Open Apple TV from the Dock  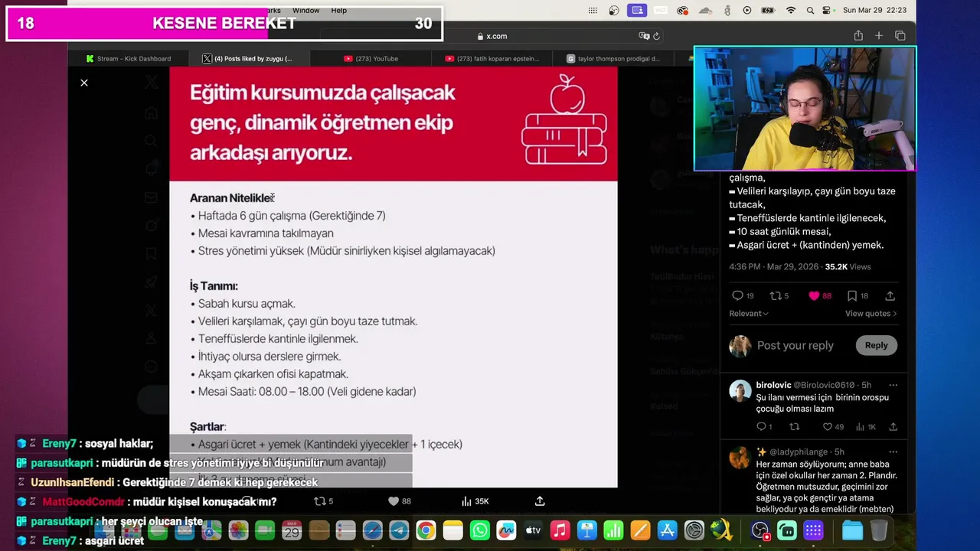tap(533, 530)
